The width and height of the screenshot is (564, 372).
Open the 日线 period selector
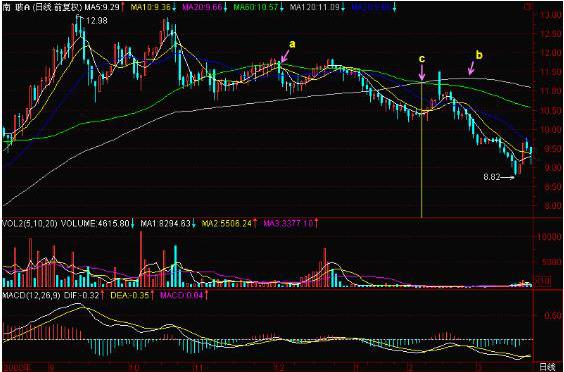pos(547,367)
